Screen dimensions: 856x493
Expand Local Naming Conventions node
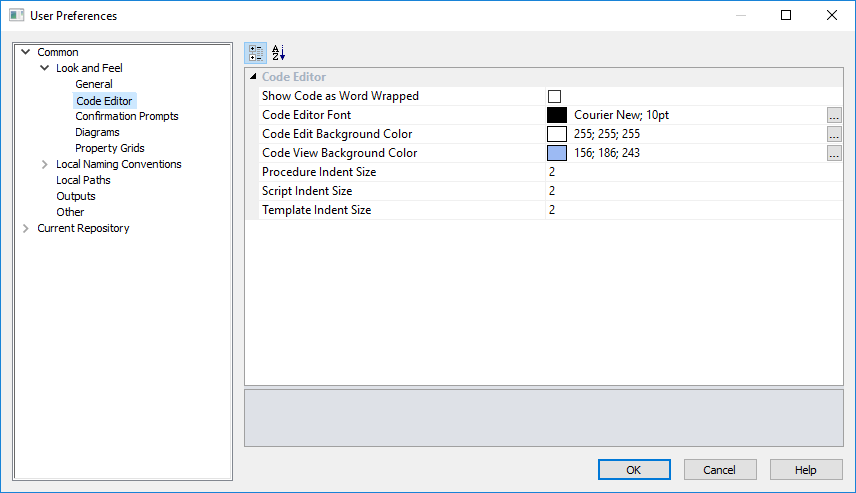tap(45, 164)
